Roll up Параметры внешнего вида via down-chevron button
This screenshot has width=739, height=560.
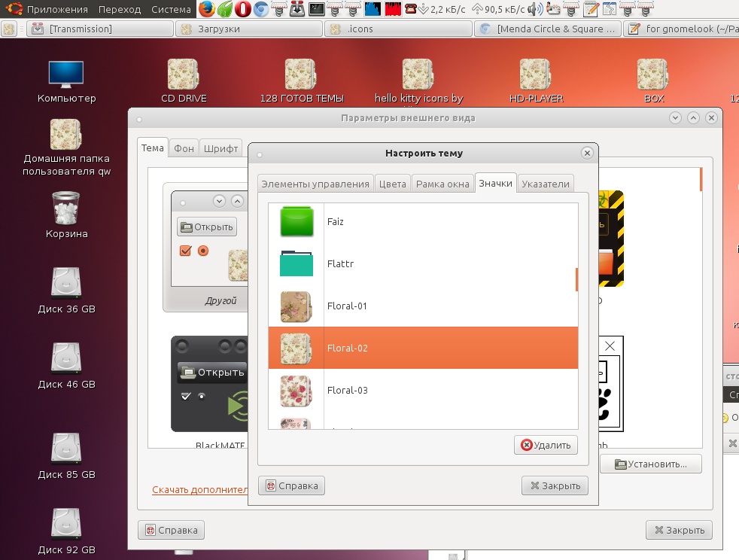(675, 118)
